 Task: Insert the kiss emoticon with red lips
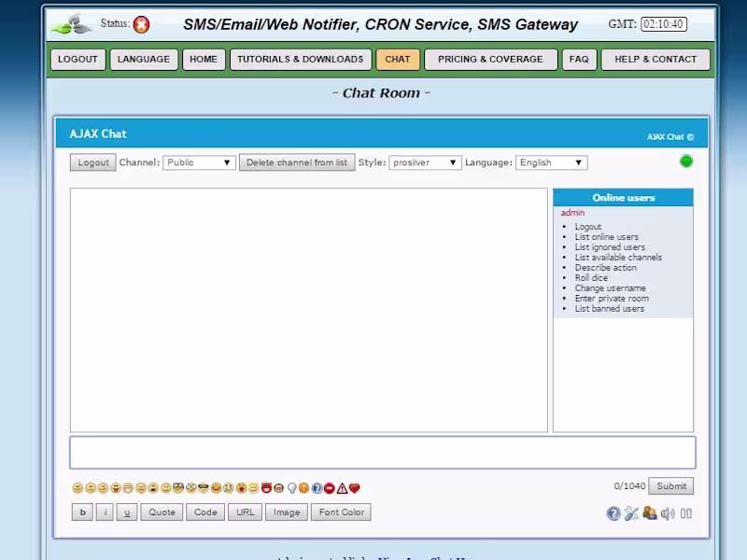tap(242, 488)
